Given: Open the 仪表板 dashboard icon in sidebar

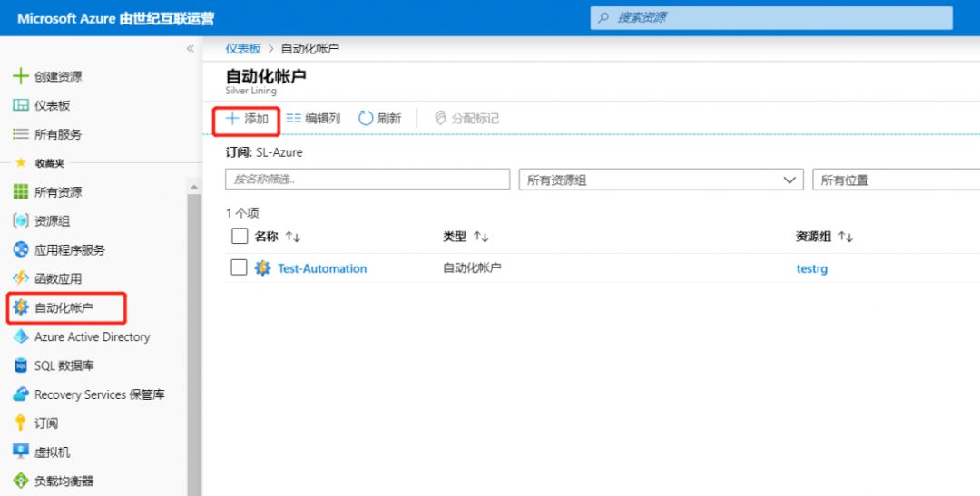Looking at the screenshot, I should (x=21, y=105).
